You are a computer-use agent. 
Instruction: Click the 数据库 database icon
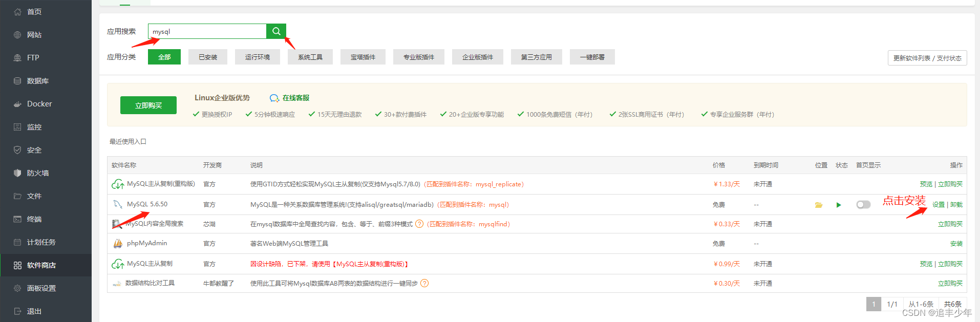tap(17, 81)
